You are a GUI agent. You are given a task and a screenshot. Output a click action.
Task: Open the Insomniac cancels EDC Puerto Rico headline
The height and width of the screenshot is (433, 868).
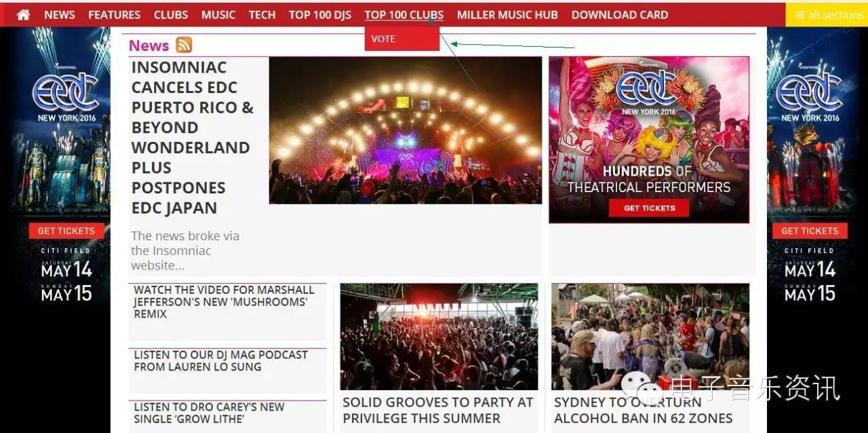(x=193, y=138)
